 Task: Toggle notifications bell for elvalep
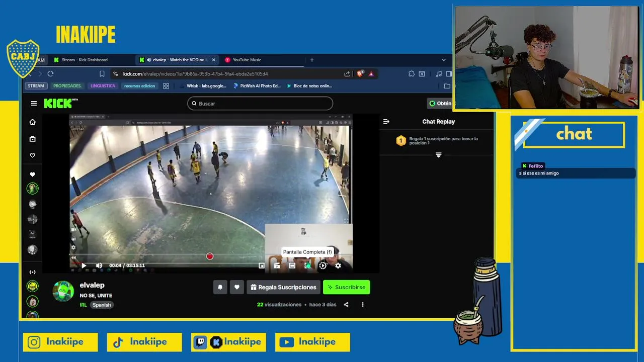(220, 287)
